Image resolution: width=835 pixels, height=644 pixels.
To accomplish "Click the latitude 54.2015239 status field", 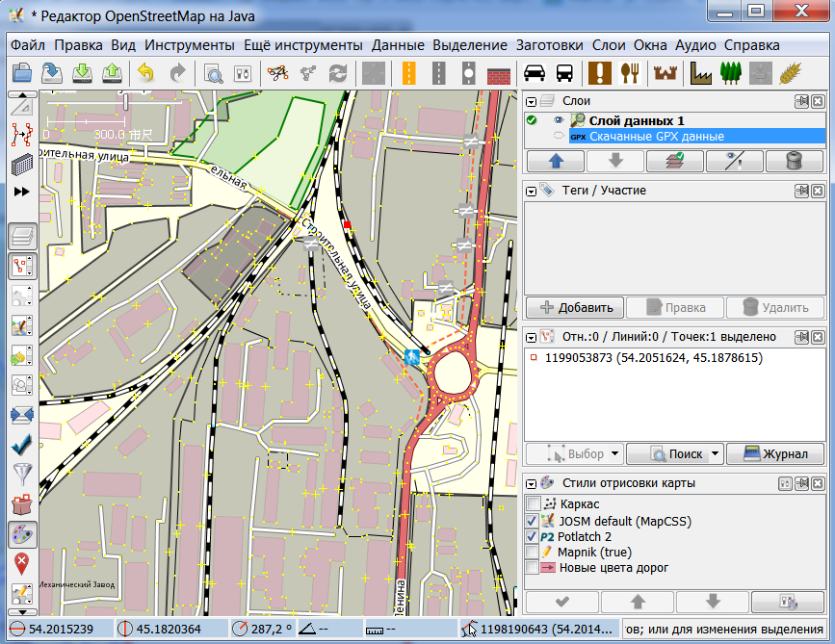I will pyautogui.click(x=62, y=630).
